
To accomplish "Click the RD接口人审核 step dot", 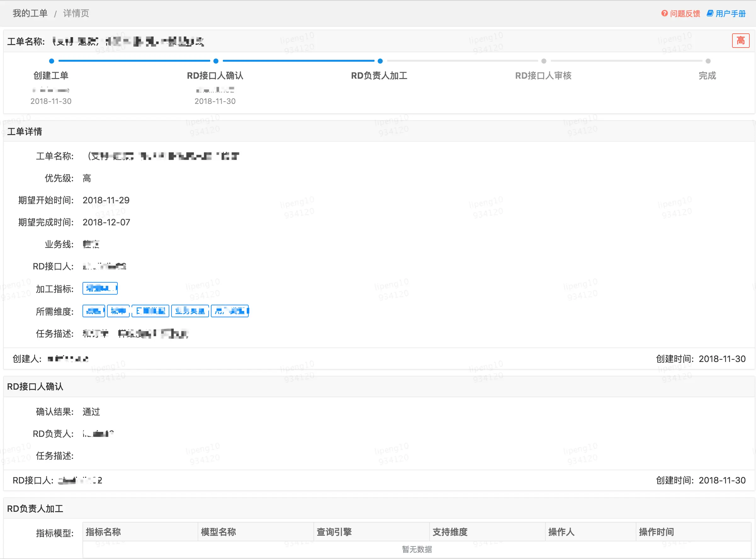I will coord(544,61).
